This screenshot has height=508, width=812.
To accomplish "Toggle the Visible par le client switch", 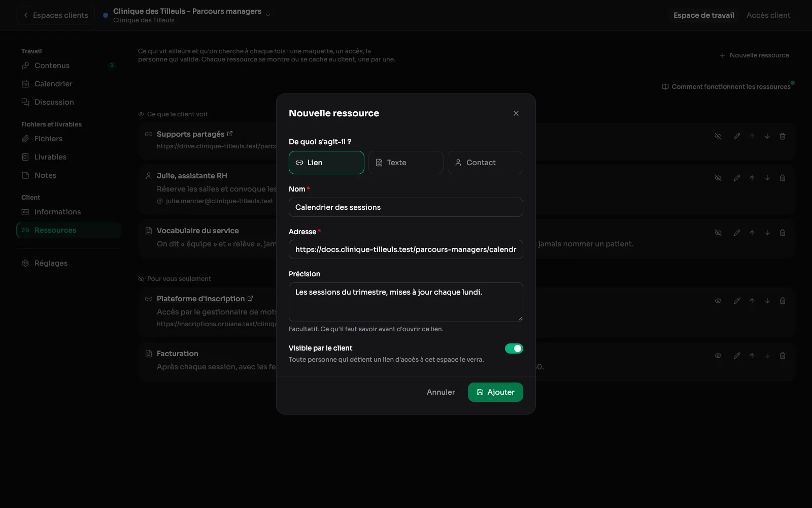I will point(514,348).
